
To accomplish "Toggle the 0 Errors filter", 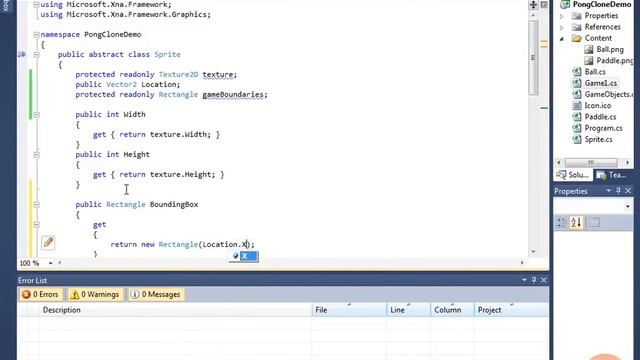I will [x=40, y=294].
